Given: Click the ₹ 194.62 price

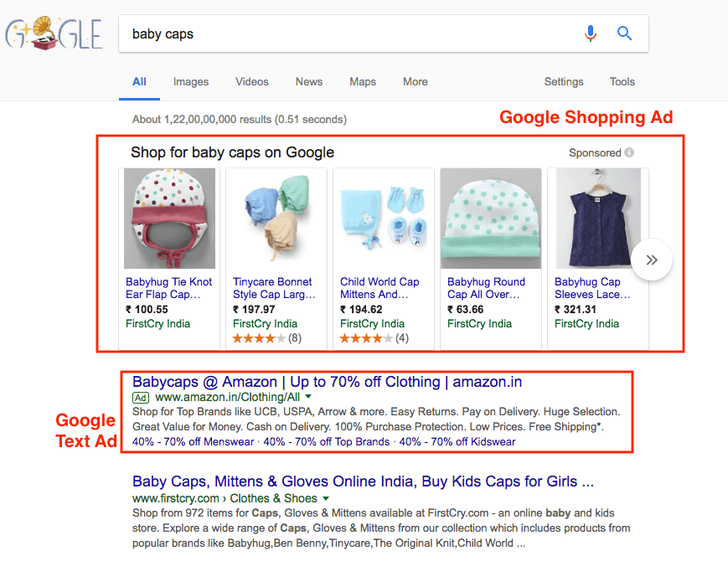Looking at the screenshot, I should [x=361, y=310].
